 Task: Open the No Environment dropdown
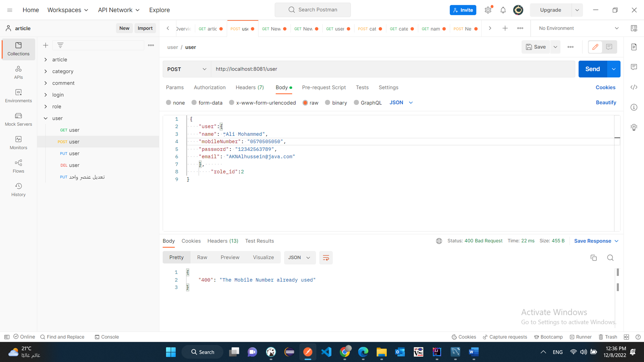579,28
